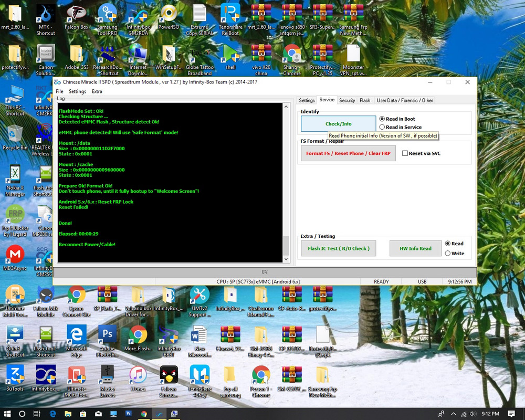Select the UMTv2 Support desktop icon
The height and width of the screenshot is (420, 525).
199,301
